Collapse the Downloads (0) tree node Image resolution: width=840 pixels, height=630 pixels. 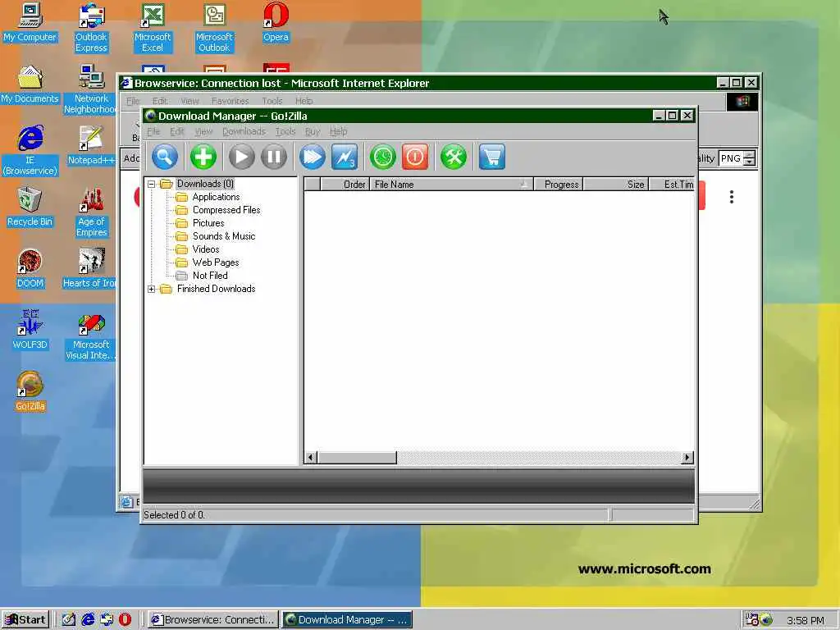[x=152, y=184]
